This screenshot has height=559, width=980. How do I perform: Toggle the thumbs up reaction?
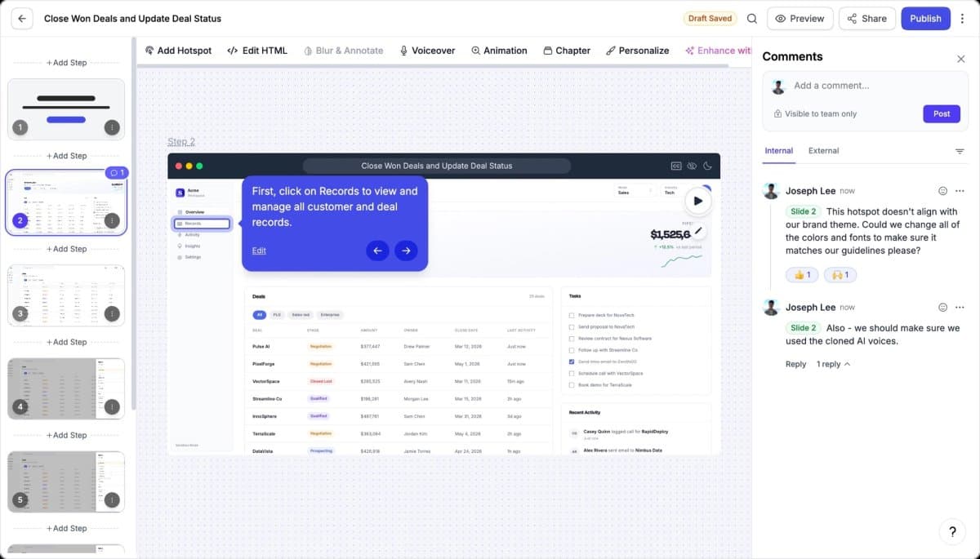tap(801, 275)
